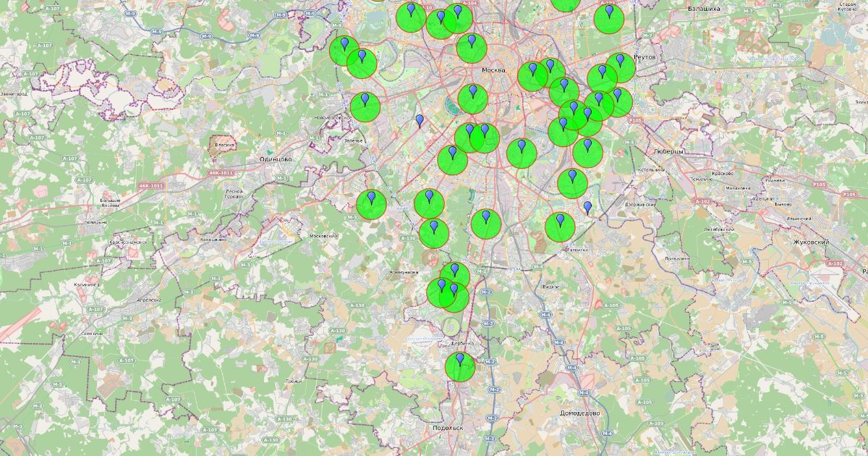Select the Кокошкино label
The width and height of the screenshot is (868, 456).
[215, 240]
